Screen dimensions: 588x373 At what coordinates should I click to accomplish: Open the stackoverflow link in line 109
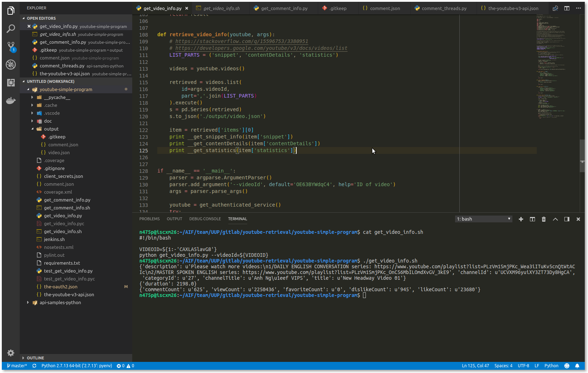242,41
